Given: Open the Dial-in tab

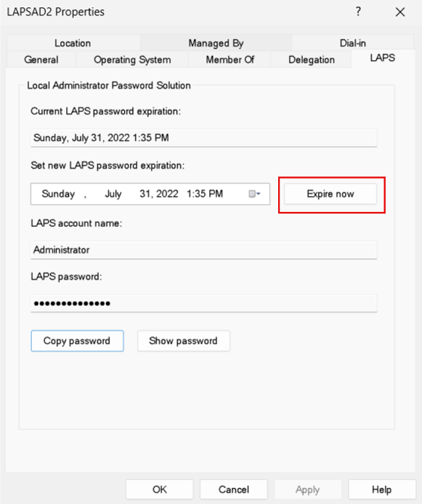Looking at the screenshot, I should 352,43.
